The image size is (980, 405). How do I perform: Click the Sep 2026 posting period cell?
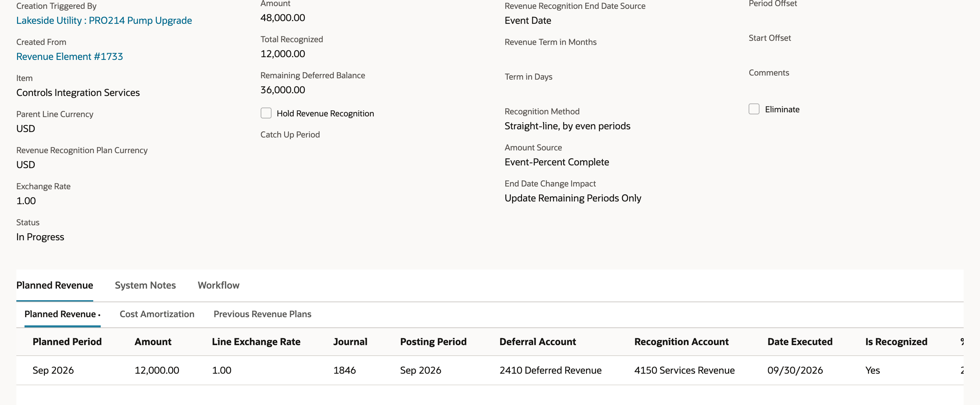(x=421, y=370)
